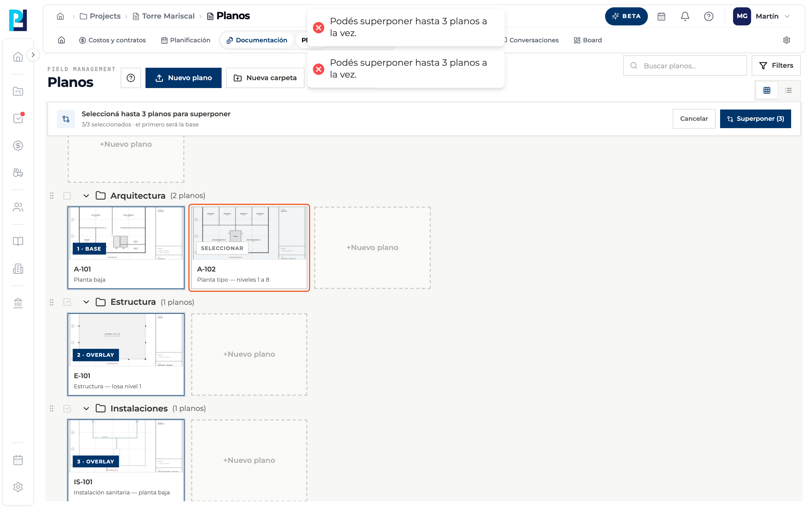
Task: Collapse the Arquitectura folder
Action: (86, 196)
